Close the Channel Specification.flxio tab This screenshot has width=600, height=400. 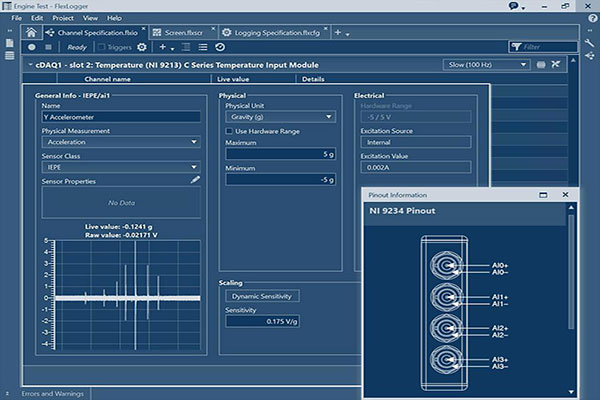[x=143, y=29]
